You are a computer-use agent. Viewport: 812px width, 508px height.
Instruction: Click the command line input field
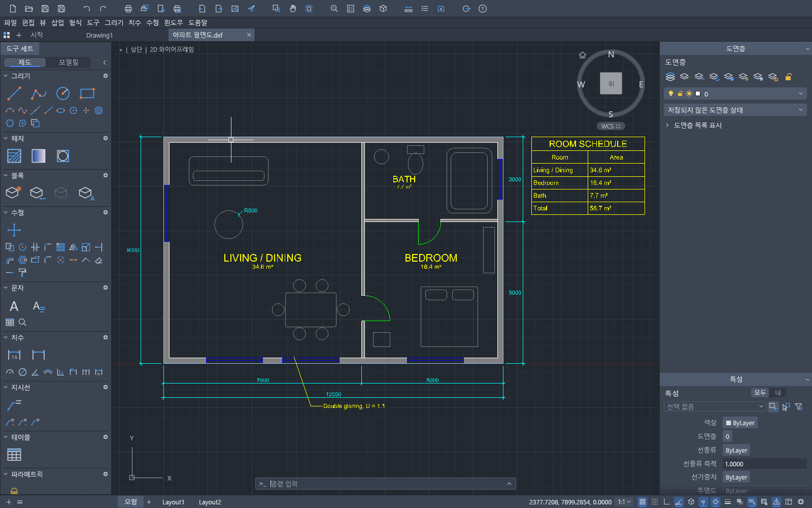point(386,484)
